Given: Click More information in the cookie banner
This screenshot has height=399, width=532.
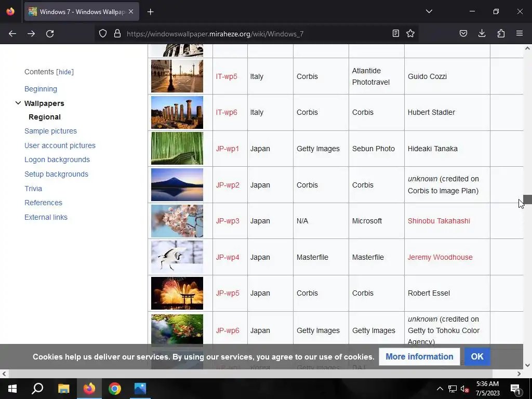Looking at the screenshot, I should [419, 356].
